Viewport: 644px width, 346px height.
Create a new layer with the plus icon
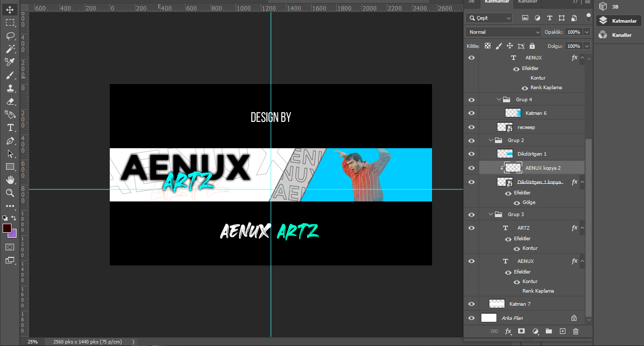pyautogui.click(x=562, y=331)
